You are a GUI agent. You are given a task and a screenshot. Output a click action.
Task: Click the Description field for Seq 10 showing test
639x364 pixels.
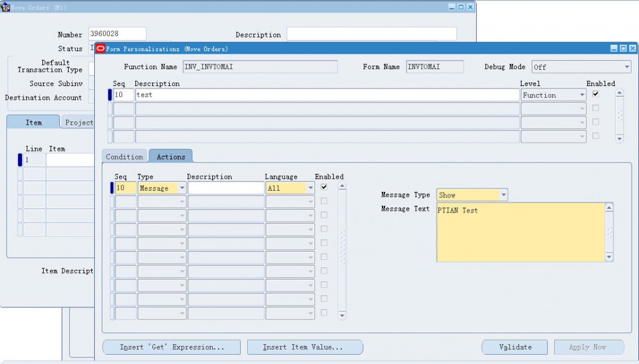click(x=312, y=95)
